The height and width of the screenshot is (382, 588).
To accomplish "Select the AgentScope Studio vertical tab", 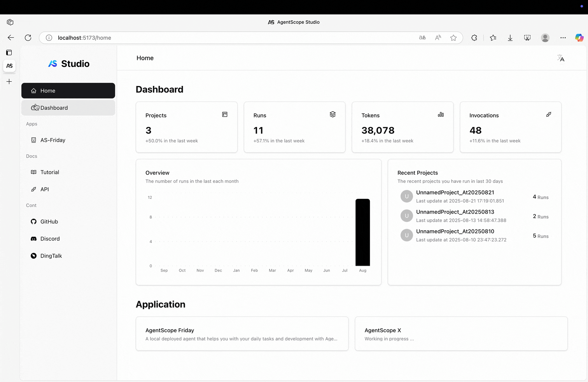I will [x=9, y=66].
